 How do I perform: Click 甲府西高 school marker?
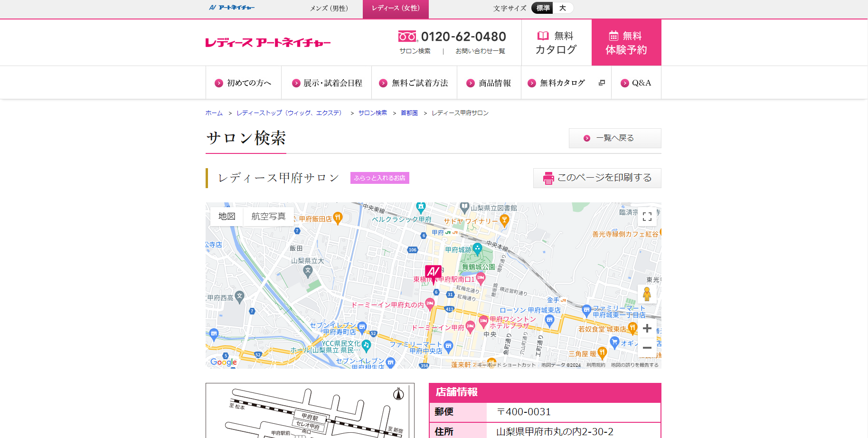pos(240,297)
